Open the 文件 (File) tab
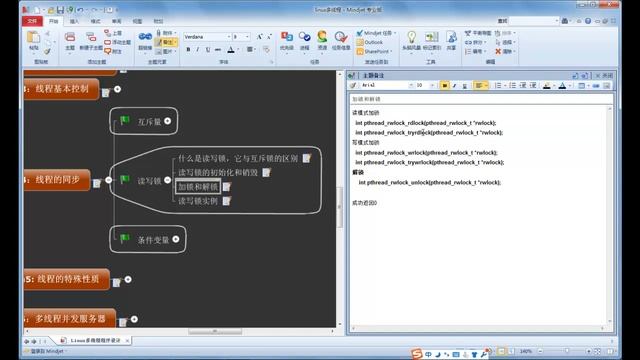The width and height of the screenshot is (640, 360). [32, 21]
